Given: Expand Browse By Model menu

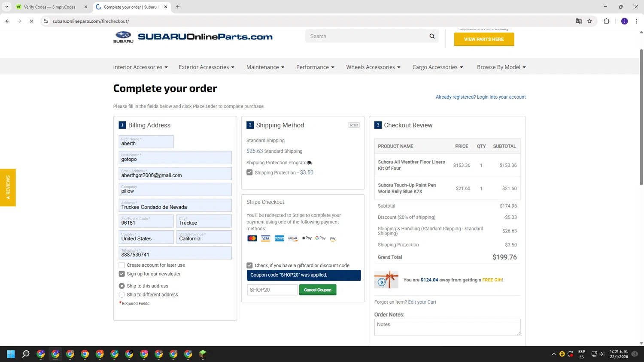Looking at the screenshot, I should coord(501,67).
